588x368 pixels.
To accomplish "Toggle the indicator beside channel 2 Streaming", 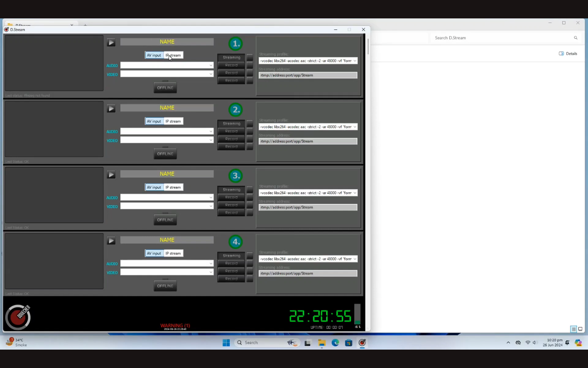I will 250,124.
